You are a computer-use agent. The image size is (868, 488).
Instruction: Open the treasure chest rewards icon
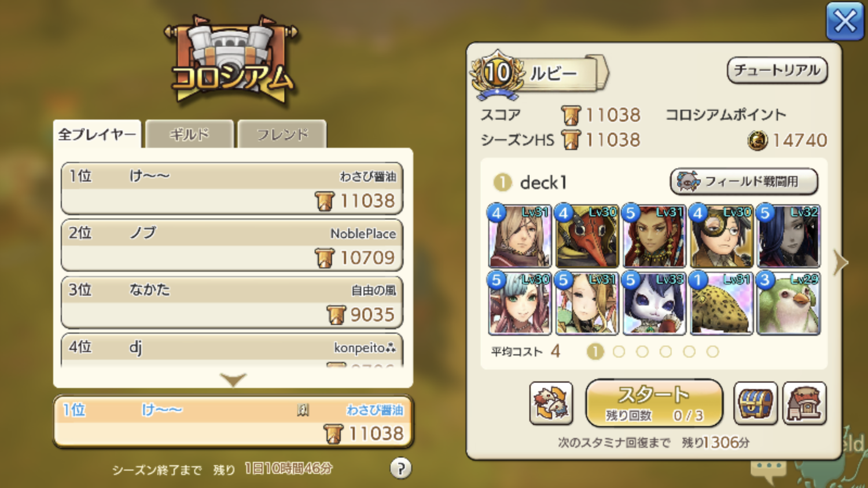pos(755,403)
